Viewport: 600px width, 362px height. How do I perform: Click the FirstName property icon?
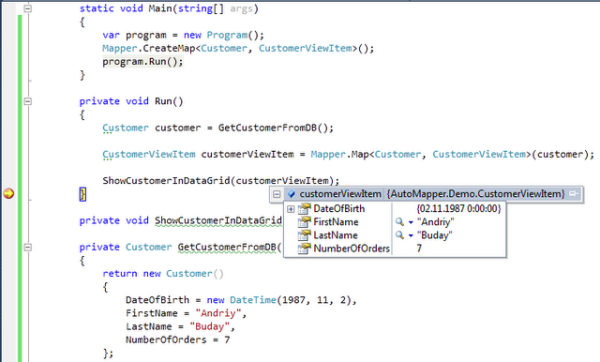(304, 222)
